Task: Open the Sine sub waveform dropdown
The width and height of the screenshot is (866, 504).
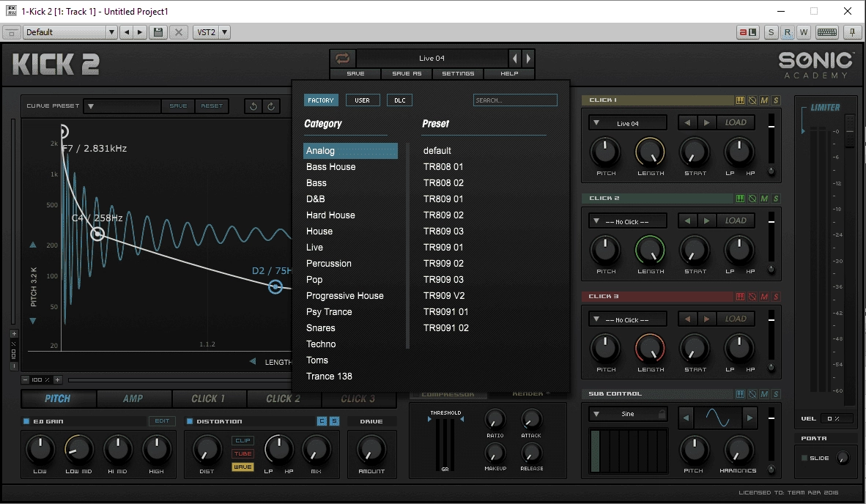Action: pyautogui.click(x=628, y=414)
